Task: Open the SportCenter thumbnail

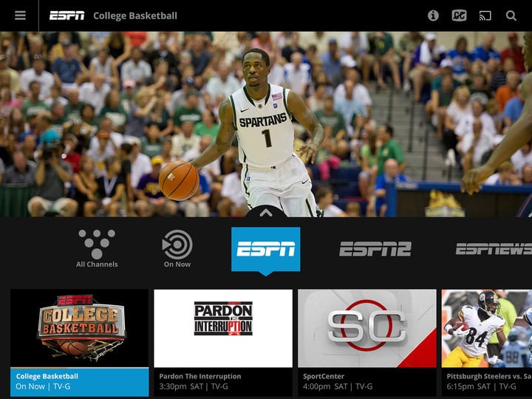Action: click(x=367, y=328)
